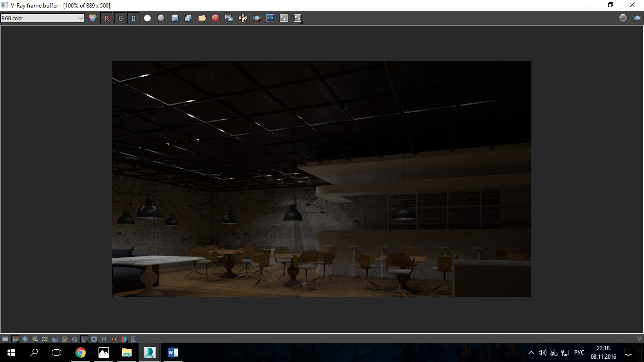Viewport: 644px width, 362px height.
Task: Expand the bottom-right chevron of the VFB
Action: pyautogui.click(x=639, y=338)
